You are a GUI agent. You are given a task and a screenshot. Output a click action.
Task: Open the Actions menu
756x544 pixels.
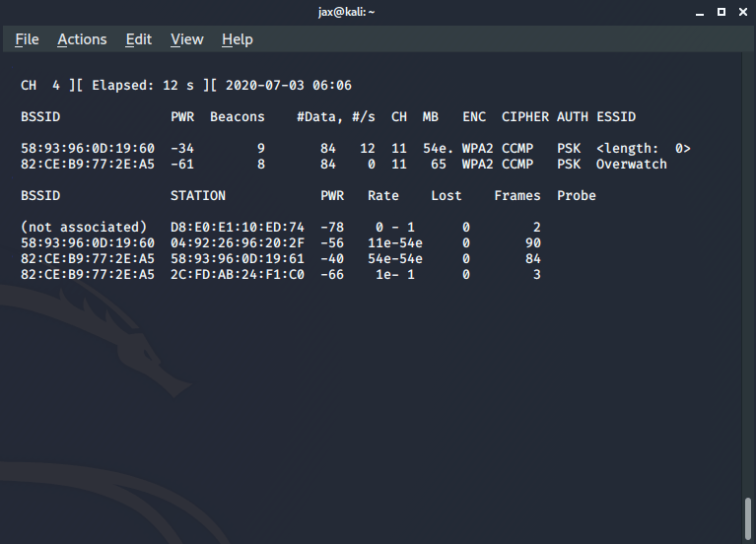82,39
